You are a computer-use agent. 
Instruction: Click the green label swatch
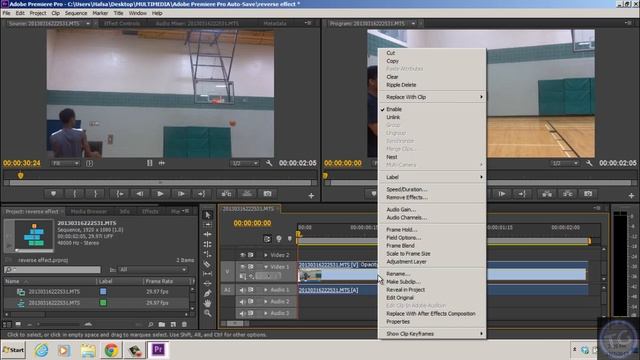103,303
